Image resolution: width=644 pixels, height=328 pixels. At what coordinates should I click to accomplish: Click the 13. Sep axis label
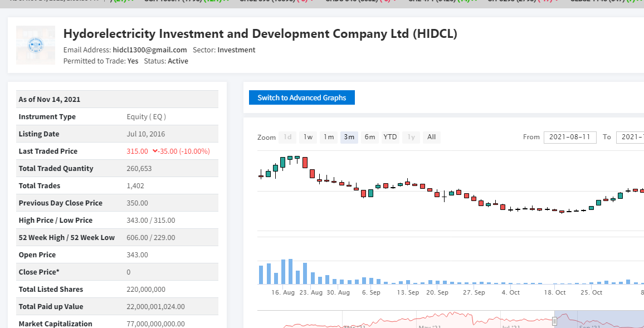click(x=407, y=292)
